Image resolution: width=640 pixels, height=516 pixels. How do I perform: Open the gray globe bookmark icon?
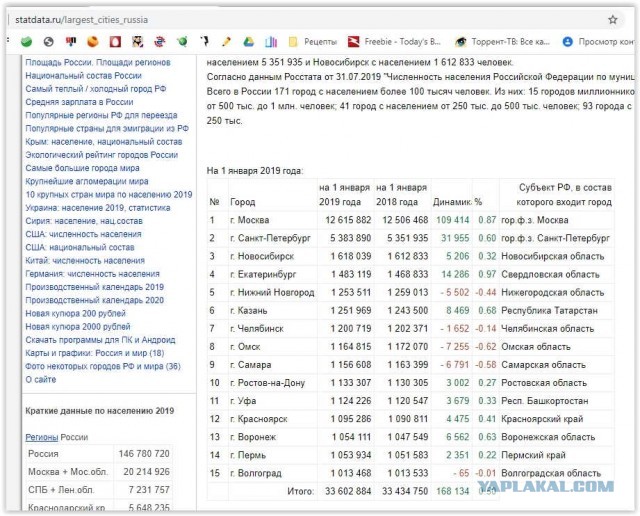(x=49, y=42)
